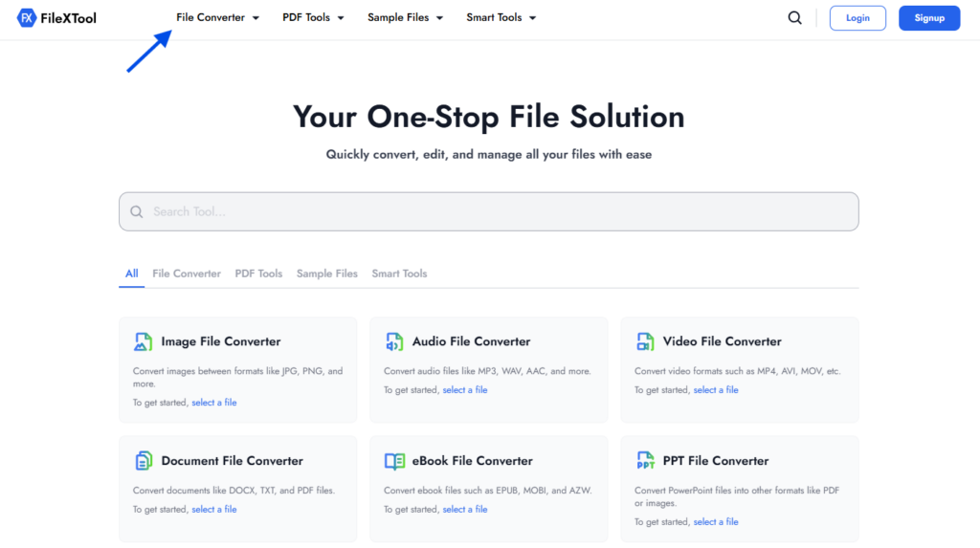The height and width of the screenshot is (548, 980).
Task: Click the header search magnifier icon
Action: 794,18
